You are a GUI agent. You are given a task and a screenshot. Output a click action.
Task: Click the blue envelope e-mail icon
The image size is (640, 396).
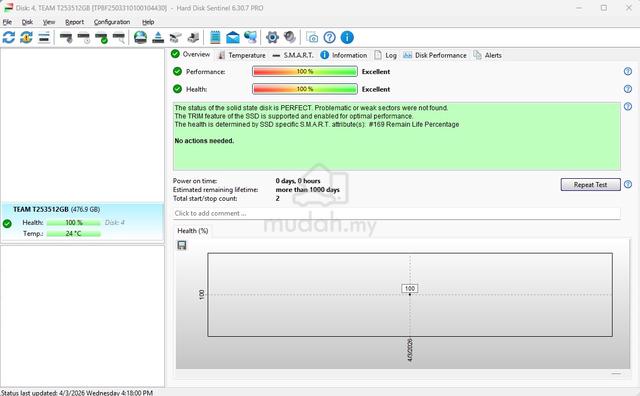click(233, 38)
